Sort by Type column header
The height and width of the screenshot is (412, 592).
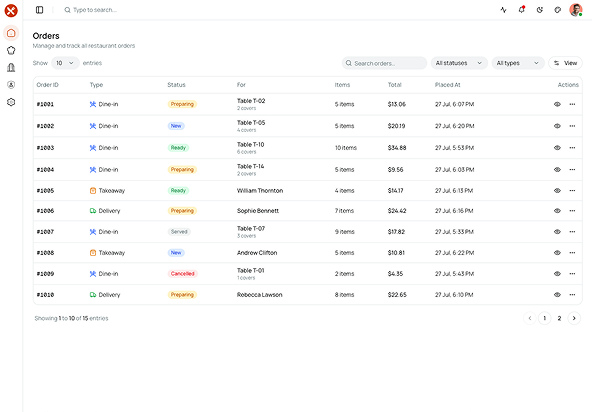[96, 85]
